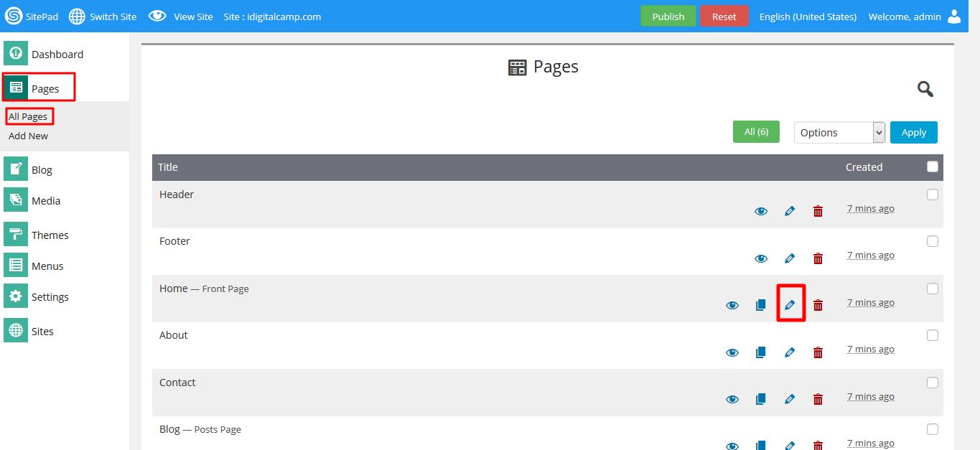Delete the Contact page with trash icon
This screenshot has width=980, height=450.
818,399
